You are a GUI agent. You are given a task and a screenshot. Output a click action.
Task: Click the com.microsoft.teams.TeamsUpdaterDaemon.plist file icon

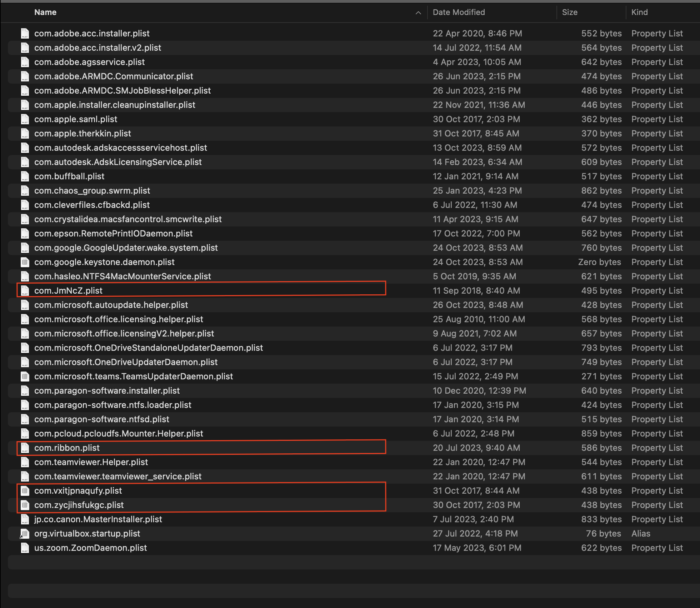click(25, 376)
